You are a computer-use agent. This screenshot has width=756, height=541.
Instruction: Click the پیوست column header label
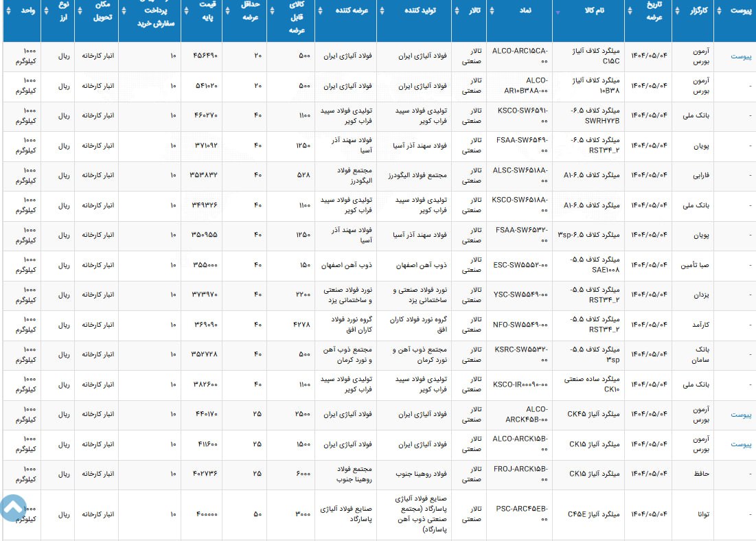[740, 10]
